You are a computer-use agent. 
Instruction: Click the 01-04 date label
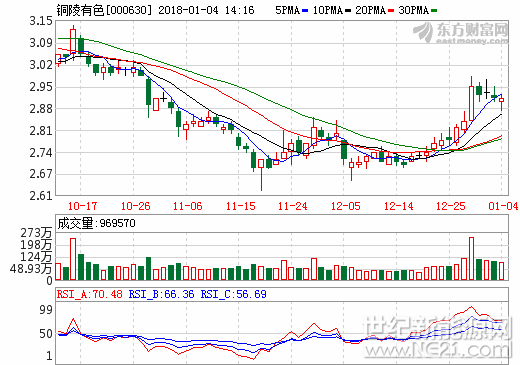[x=503, y=206]
